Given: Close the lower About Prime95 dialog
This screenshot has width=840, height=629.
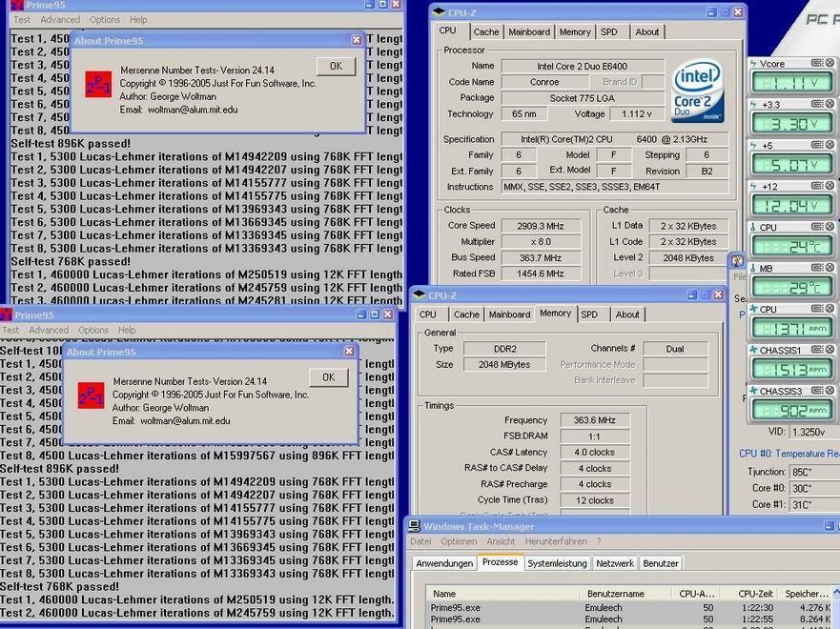Looking at the screenshot, I should click(349, 351).
